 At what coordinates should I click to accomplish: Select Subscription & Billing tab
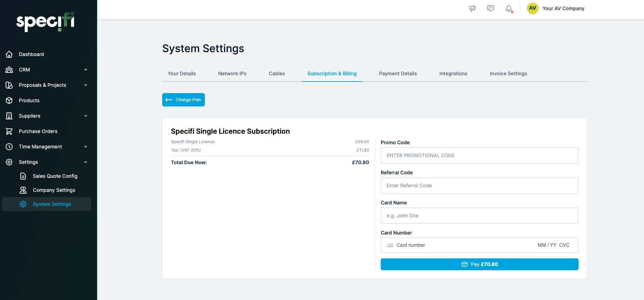pyautogui.click(x=332, y=74)
